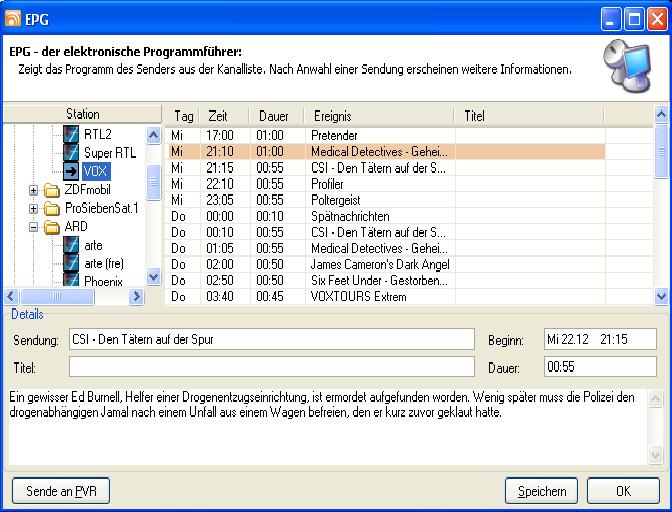This screenshot has height=512, width=672.
Task: Select the VOX station
Action: click(x=95, y=171)
